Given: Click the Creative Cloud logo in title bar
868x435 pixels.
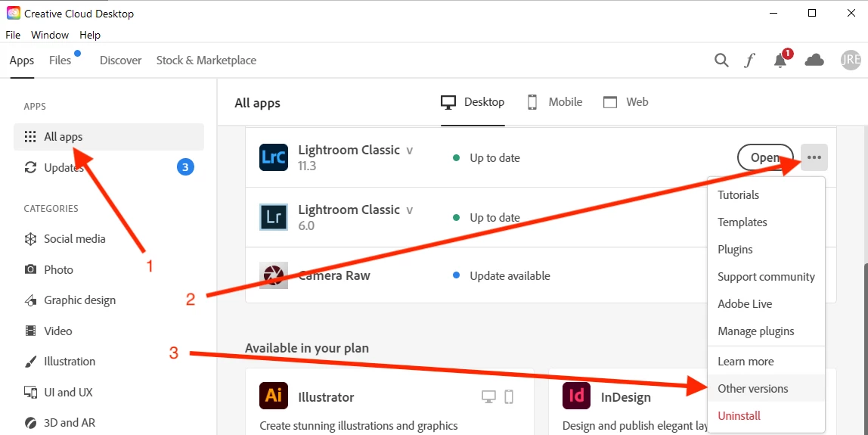Looking at the screenshot, I should [14, 13].
